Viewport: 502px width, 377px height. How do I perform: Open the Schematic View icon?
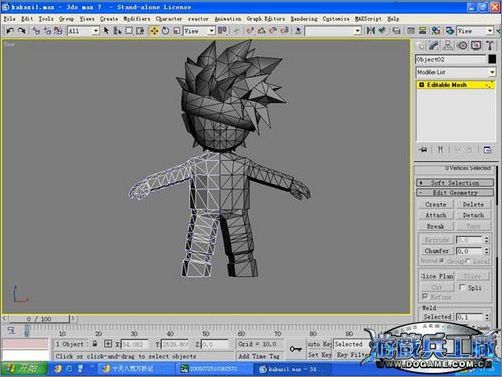coord(422,31)
